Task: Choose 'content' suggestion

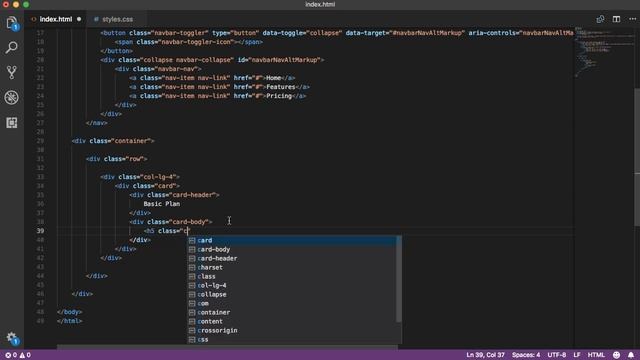Action: click(x=291, y=321)
